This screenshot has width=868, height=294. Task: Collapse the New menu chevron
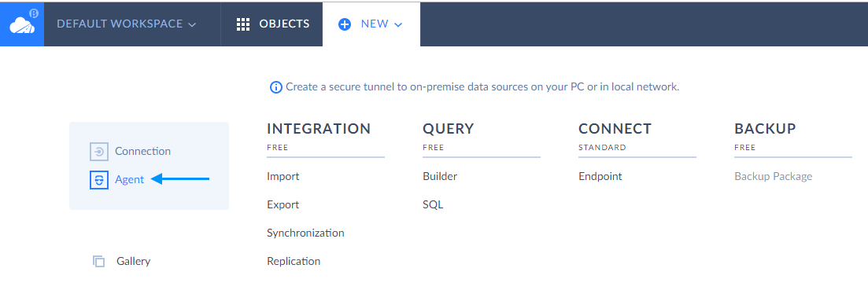(x=398, y=25)
